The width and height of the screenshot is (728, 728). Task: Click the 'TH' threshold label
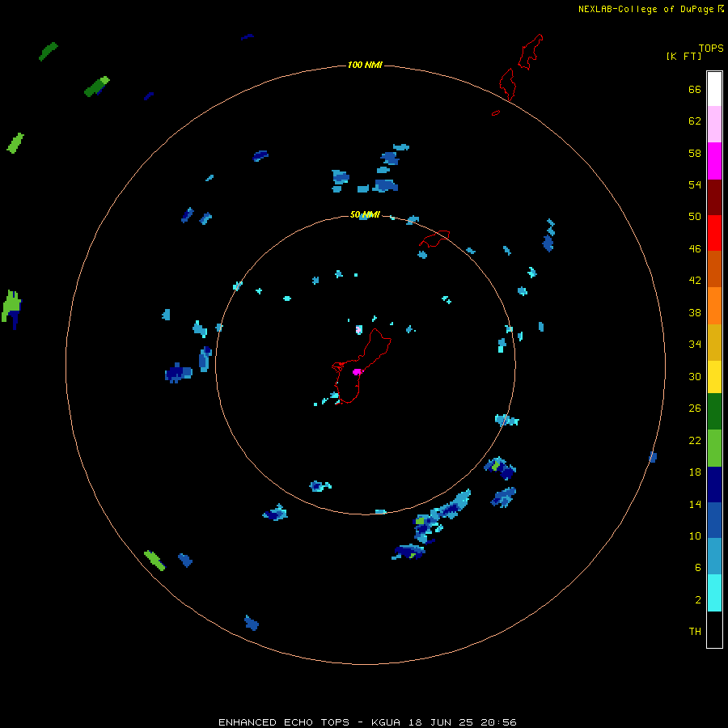tap(695, 631)
